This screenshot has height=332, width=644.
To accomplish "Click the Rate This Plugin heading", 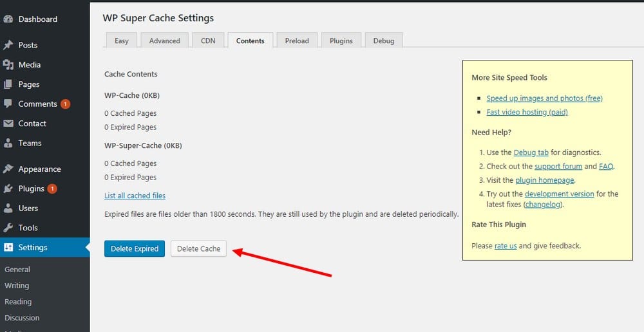I will point(498,225).
